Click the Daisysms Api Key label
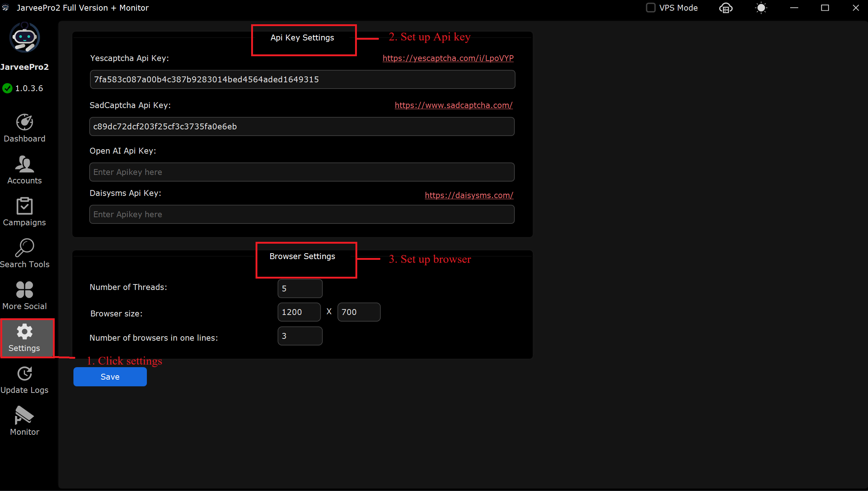Screen dimensions: 868x491 (x=125, y=193)
